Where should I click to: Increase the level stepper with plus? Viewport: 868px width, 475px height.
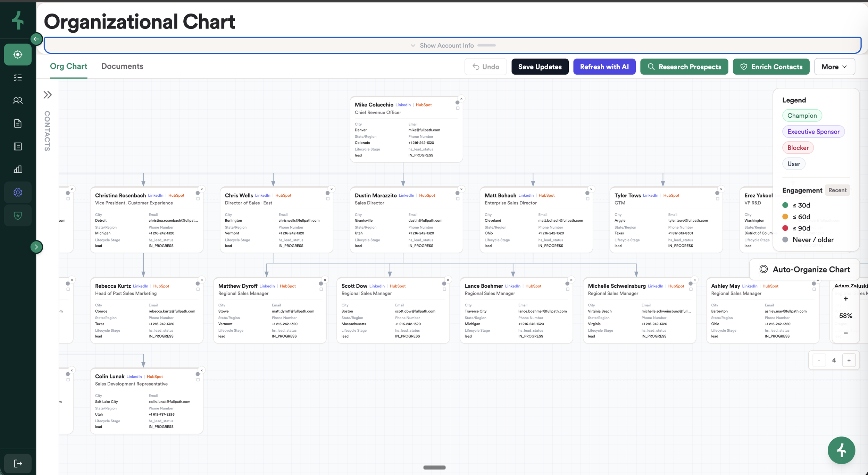849,361
